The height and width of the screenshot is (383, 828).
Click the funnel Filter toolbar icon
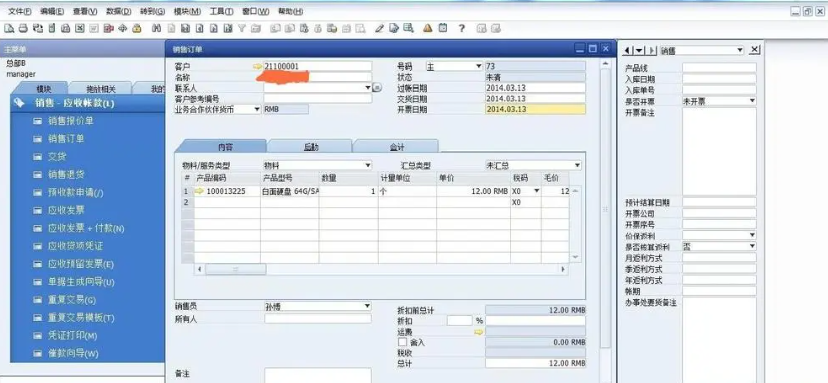(x=242, y=29)
